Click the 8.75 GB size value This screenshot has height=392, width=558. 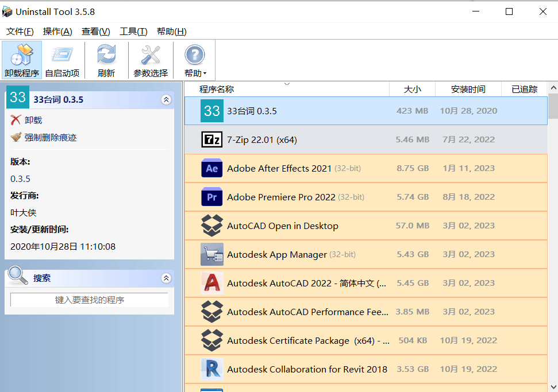413,168
